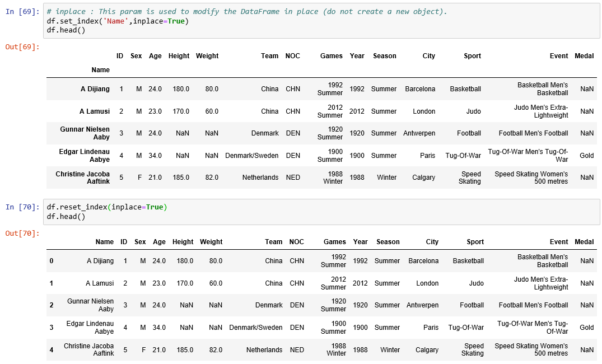The height and width of the screenshot is (364, 602).
Task: Select the Out[69] output prompt label
Action: click(22, 46)
